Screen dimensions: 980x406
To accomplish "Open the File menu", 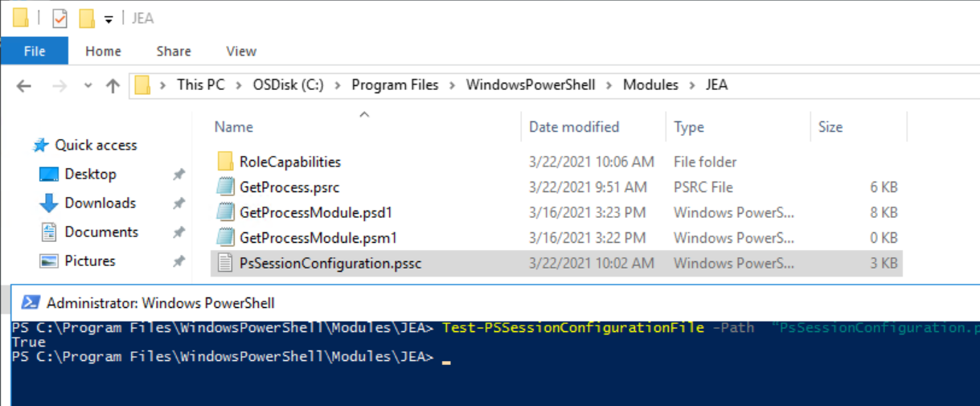I will click(35, 51).
